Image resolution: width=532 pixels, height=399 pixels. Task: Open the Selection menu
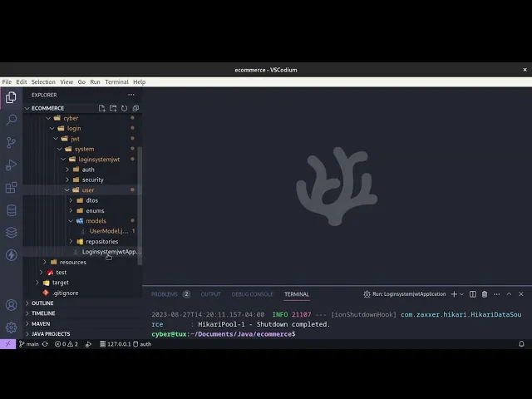(x=43, y=81)
